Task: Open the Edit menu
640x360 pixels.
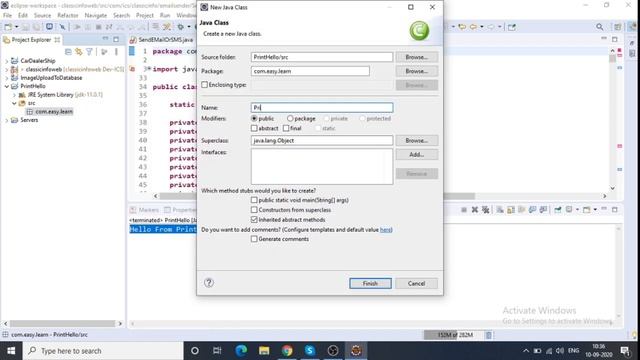Action: click(x=23, y=15)
